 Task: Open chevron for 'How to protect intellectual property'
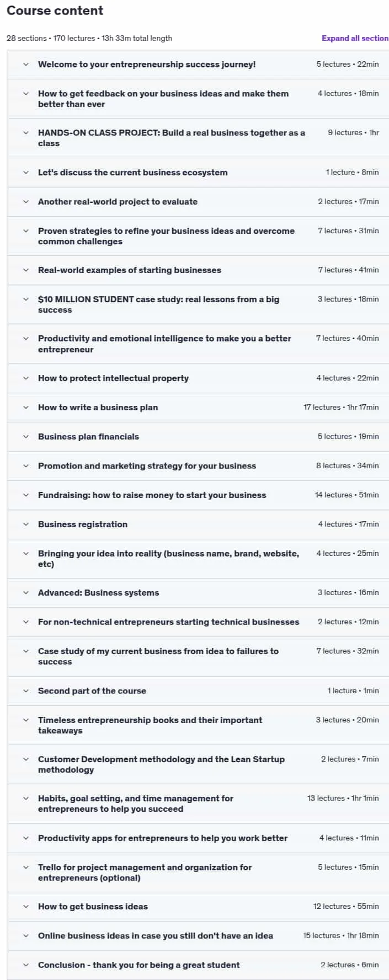[x=26, y=378]
